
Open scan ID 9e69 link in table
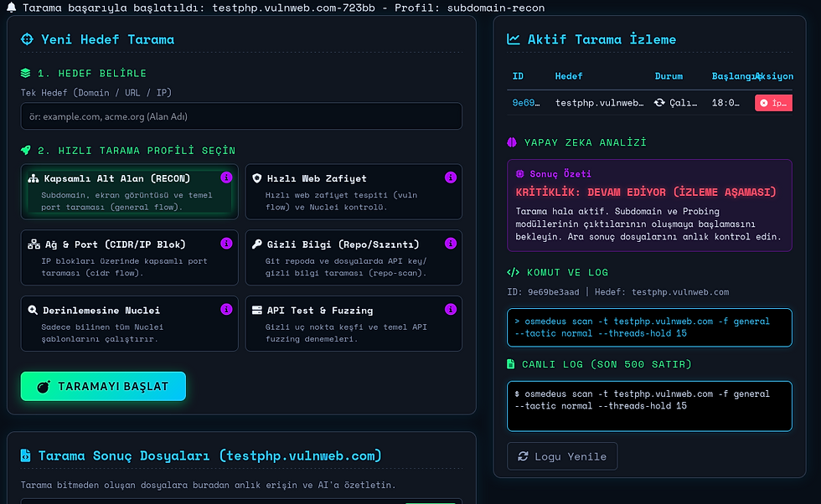[x=526, y=103]
